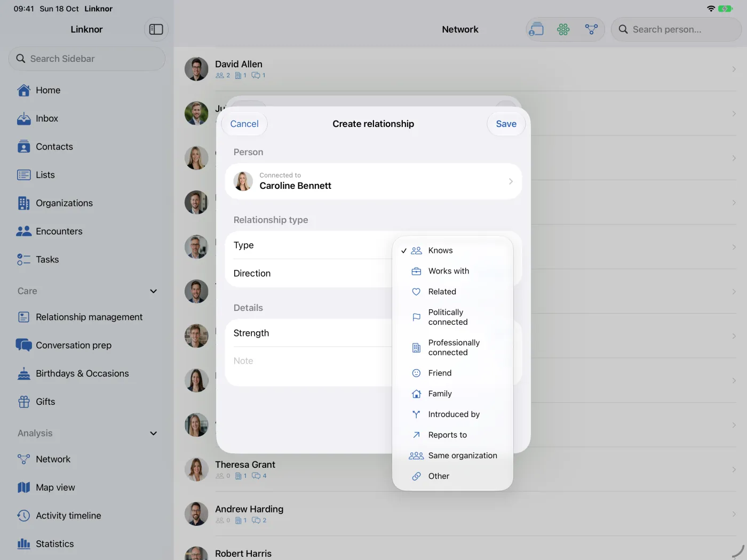Focus the Search person field
The image size is (747, 560).
pos(676,29)
